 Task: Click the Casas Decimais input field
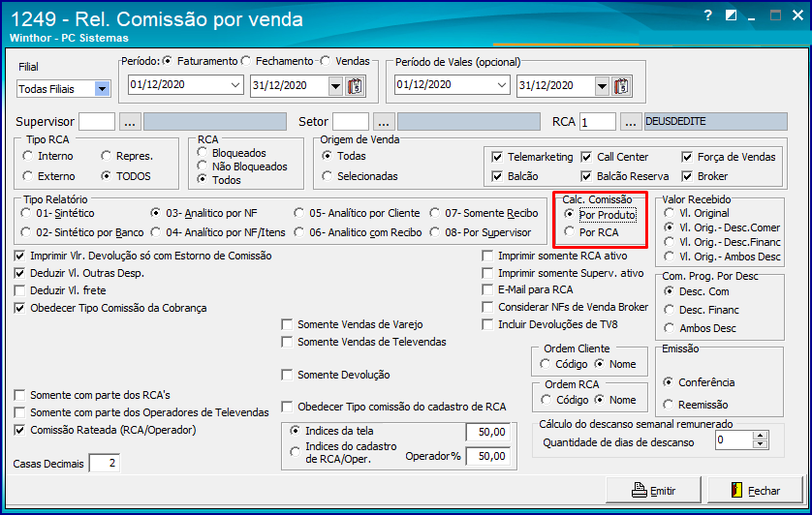click(104, 463)
